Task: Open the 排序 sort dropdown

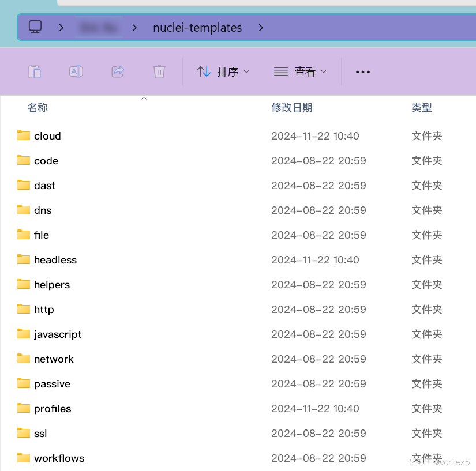Action: click(x=223, y=72)
